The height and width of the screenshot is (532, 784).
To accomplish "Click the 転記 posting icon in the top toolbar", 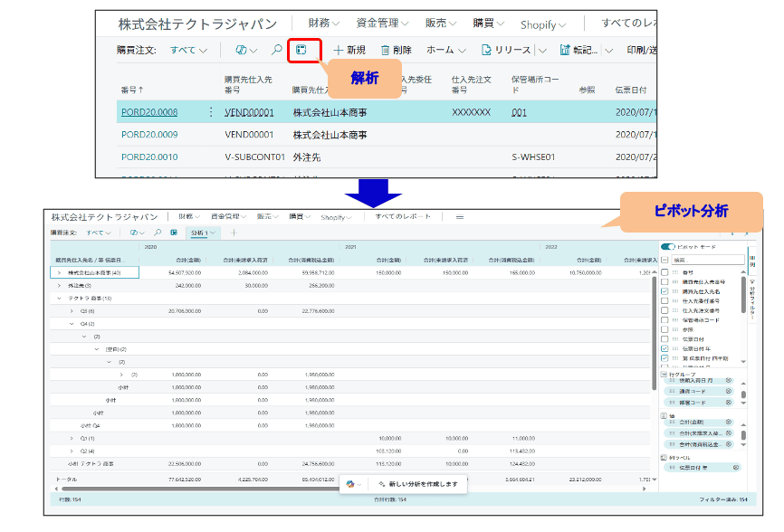I will [565, 50].
